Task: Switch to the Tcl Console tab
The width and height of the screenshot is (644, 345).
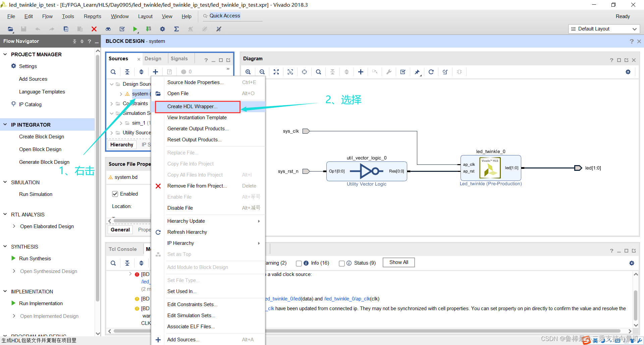Action: 123,249
